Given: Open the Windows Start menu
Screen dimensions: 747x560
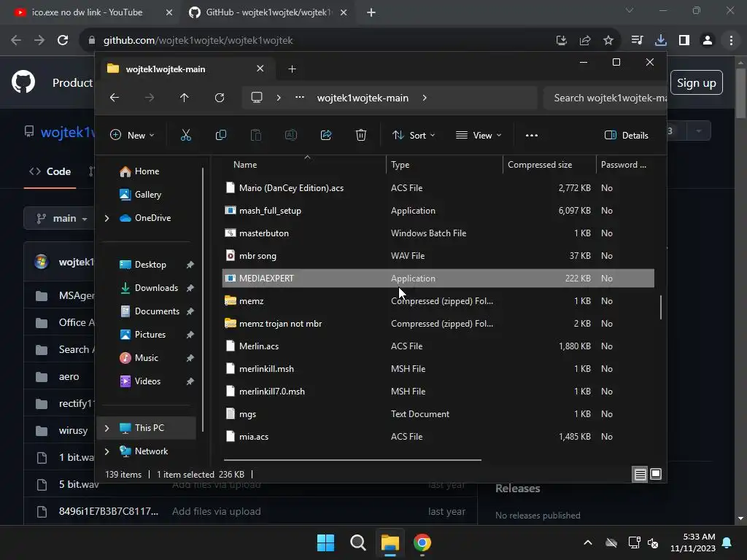Looking at the screenshot, I should click(326, 542).
